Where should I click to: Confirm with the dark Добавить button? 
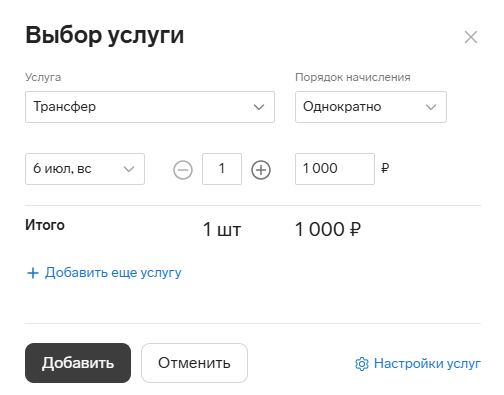point(78,363)
